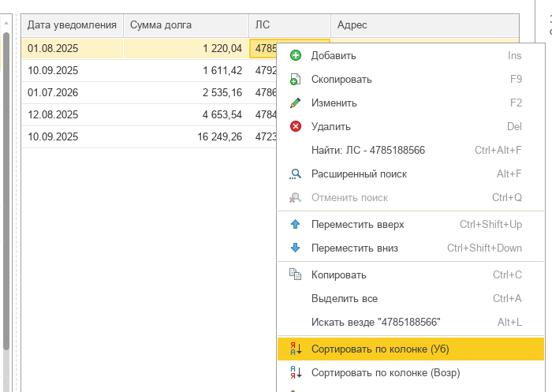Click the disabled 'Отменить поиск' menu entry
The height and width of the screenshot is (392, 552).
[x=349, y=197]
